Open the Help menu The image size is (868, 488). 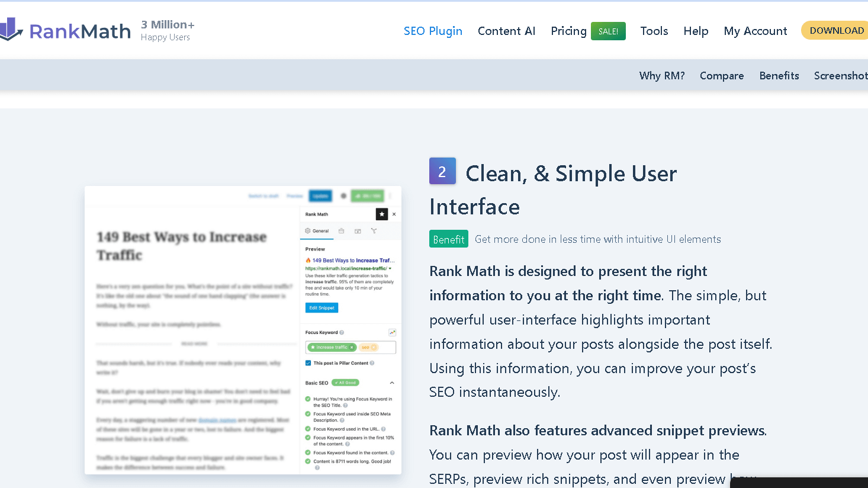(x=696, y=31)
